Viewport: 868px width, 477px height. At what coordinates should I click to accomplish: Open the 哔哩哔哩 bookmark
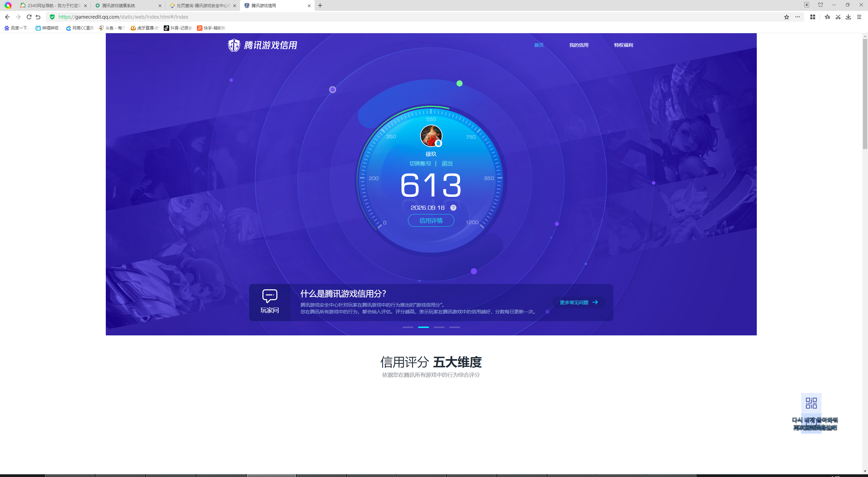tap(47, 28)
